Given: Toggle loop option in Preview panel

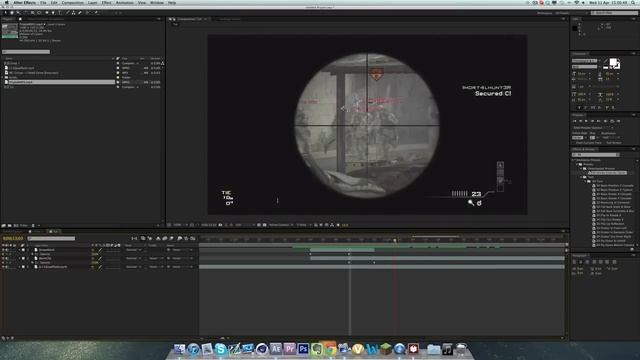Looking at the screenshot, I should pyautogui.click(x=612, y=121).
